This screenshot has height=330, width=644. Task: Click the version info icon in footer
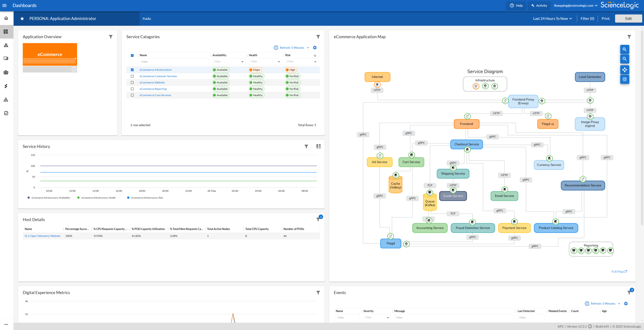(x=590, y=326)
